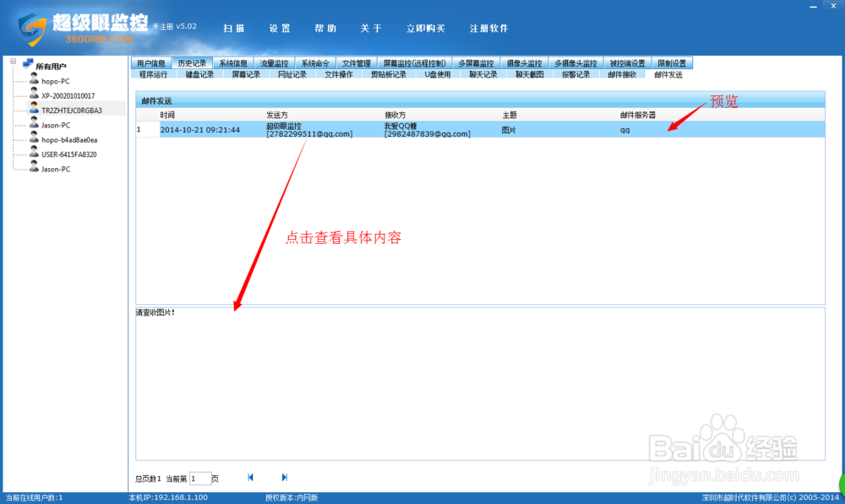Select user TR2ZHTEJC0RGBA3 in the tree
The height and width of the screenshot is (504, 845).
[72, 111]
